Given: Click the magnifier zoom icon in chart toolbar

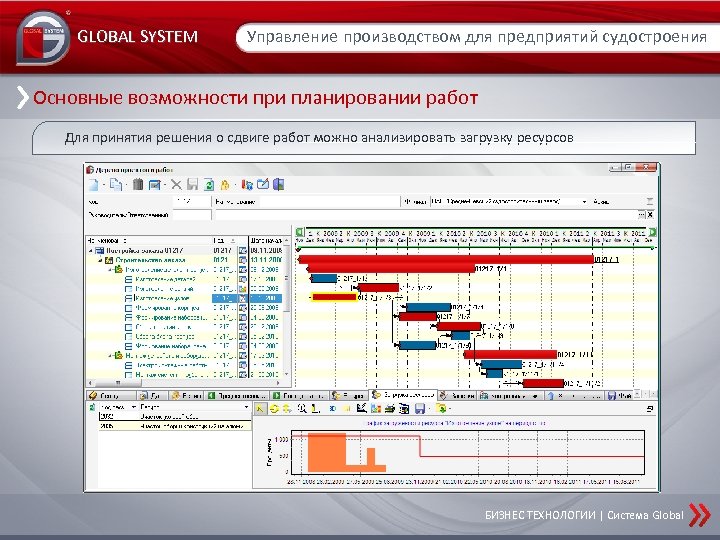Looking at the screenshot, I should tap(302, 408).
